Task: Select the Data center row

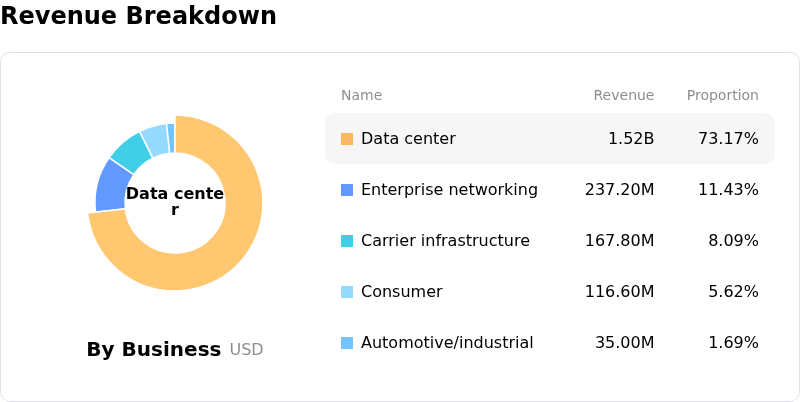Action: coord(549,139)
